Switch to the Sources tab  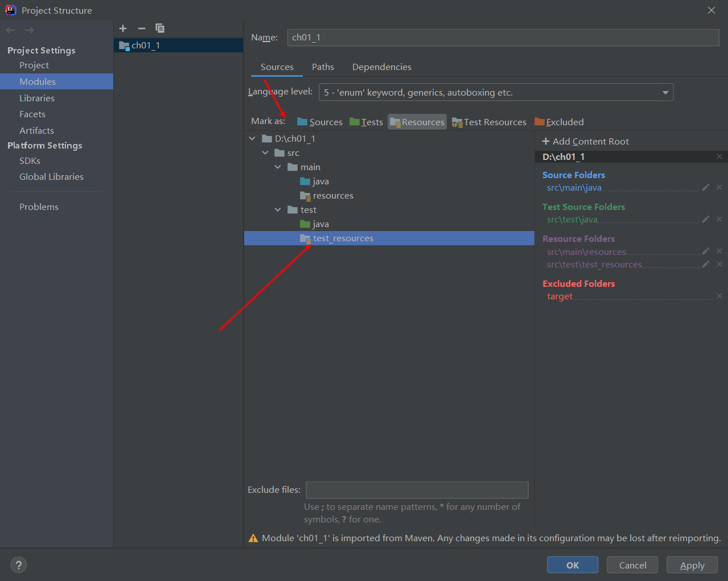click(x=277, y=67)
